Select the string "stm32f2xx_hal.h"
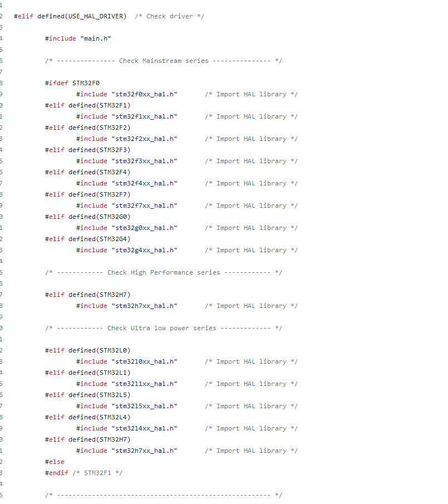 (x=144, y=139)
